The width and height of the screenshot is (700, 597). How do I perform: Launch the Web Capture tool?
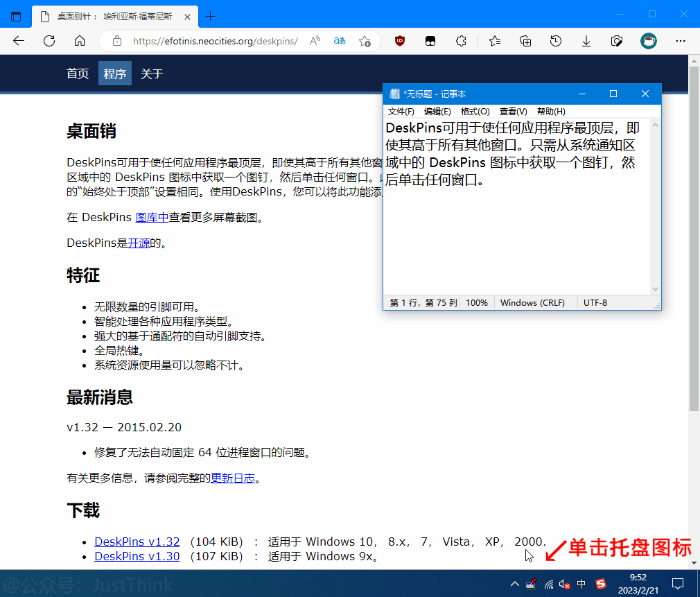617,41
